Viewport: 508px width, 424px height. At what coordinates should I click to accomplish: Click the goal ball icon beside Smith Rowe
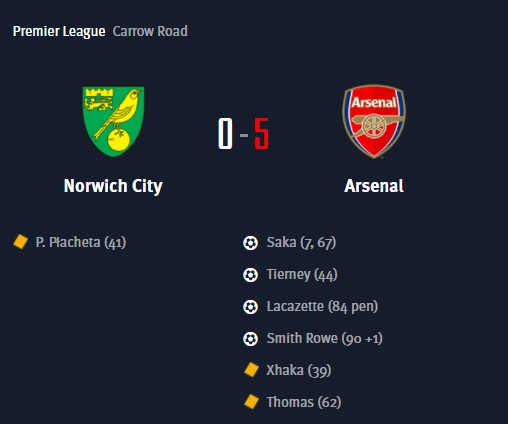[250, 339]
